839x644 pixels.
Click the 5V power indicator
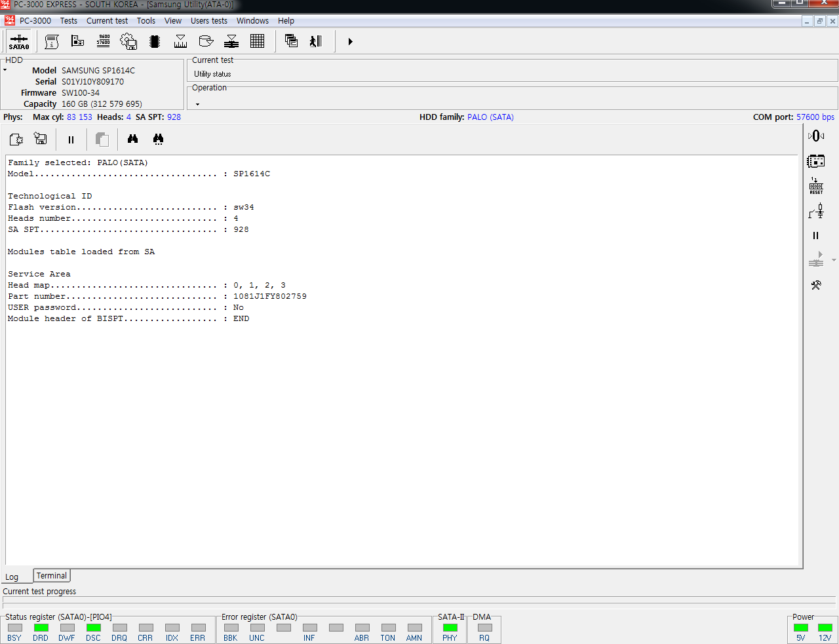point(801,628)
